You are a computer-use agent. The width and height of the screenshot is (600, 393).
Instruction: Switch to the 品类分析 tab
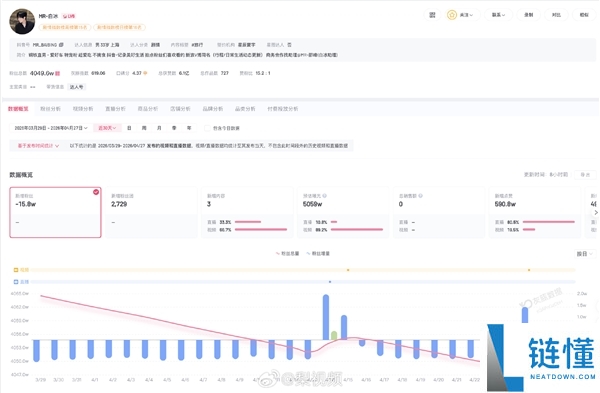[x=245, y=109]
